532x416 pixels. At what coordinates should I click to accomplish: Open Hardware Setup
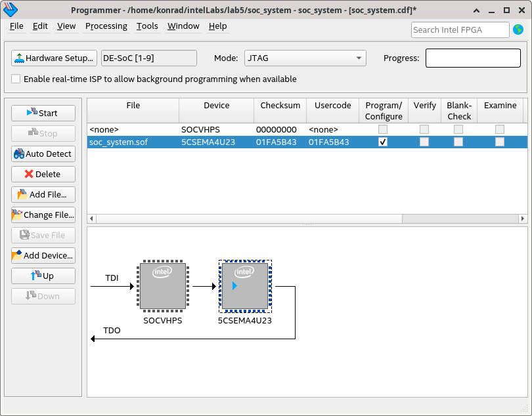pyautogui.click(x=54, y=58)
